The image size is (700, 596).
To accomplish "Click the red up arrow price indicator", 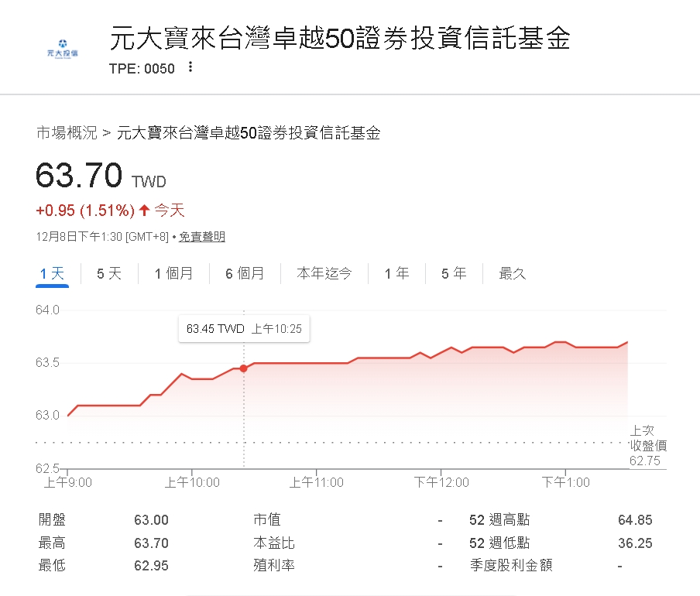I will pyautogui.click(x=143, y=211).
